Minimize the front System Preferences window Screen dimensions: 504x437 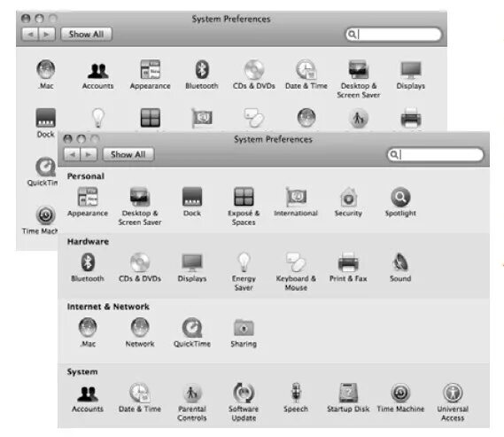[81, 139]
